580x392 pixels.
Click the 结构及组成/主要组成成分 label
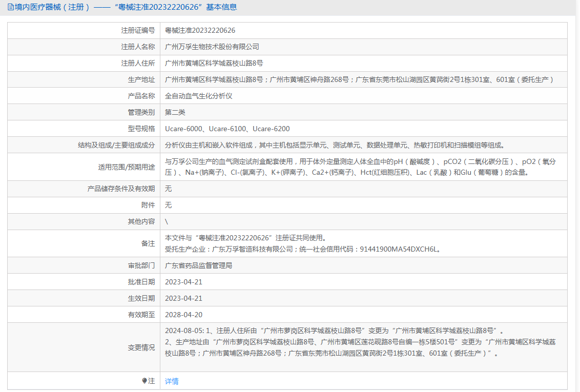click(116, 145)
